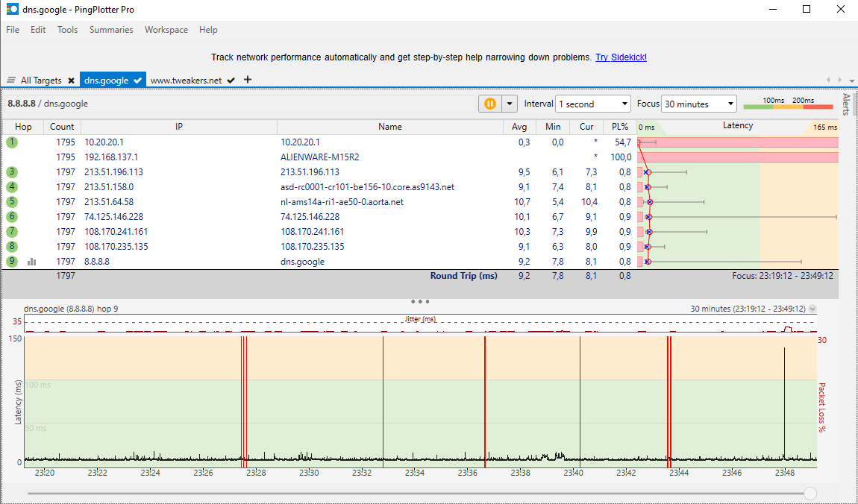Click the checkmark on the dns.google tab

click(x=137, y=81)
